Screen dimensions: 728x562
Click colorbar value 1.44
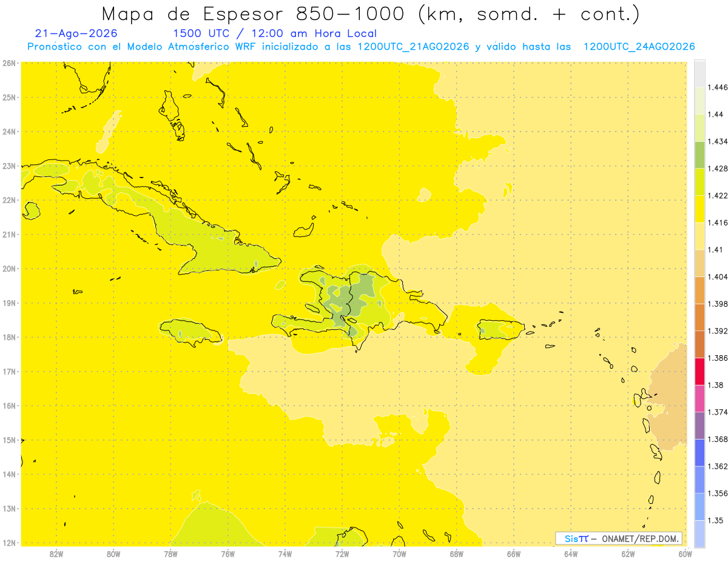coord(715,114)
